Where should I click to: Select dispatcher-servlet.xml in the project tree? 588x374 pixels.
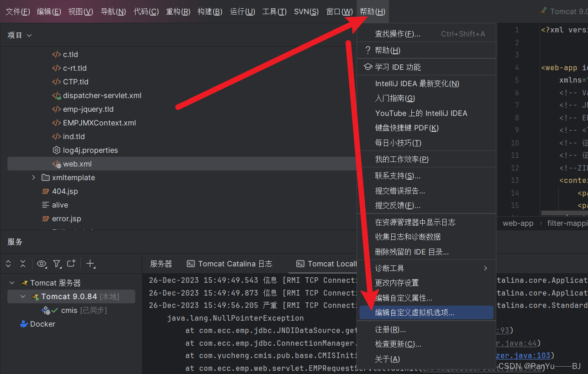click(x=102, y=95)
